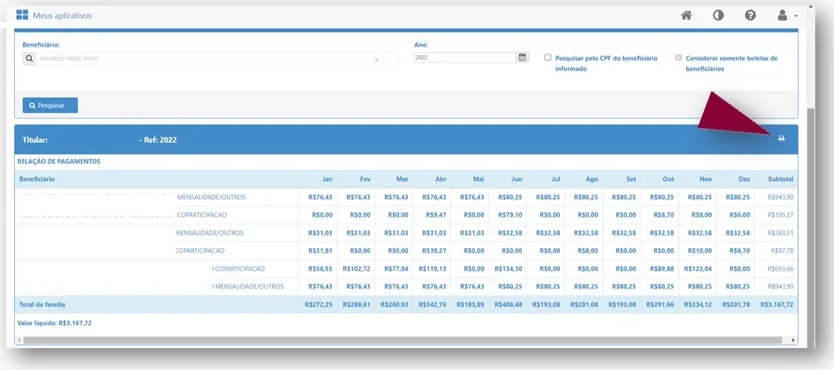
Task: Toggle Considerar somente boletas de beneficiários checkbox
Action: point(678,57)
